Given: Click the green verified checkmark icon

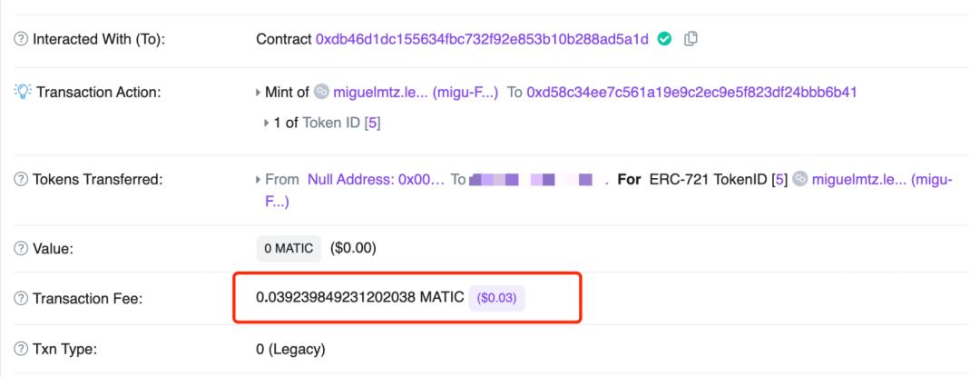Looking at the screenshot, I should click(665, 39).
